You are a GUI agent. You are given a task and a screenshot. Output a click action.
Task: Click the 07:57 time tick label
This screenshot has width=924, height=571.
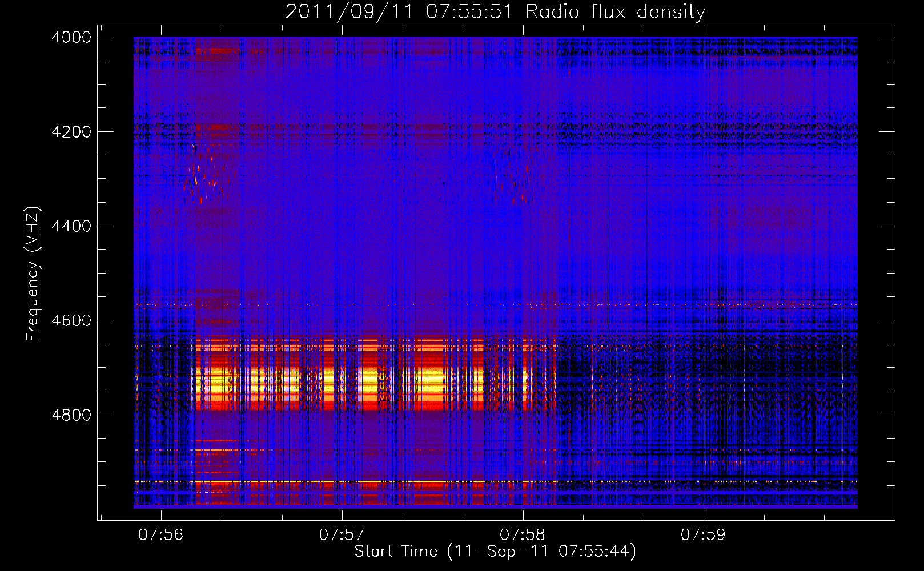pos(342,535)
